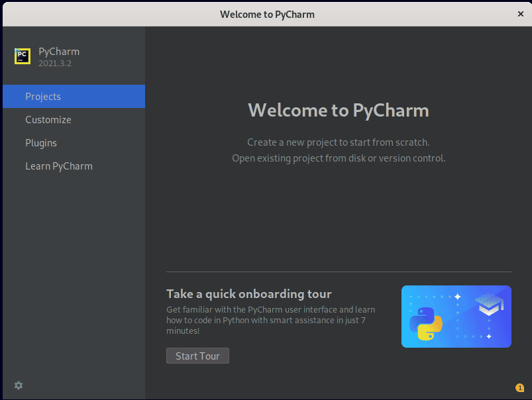Click the PyCharm 2021.3.2 version text
Screen dimensions: 532x400
coord(55,64)
